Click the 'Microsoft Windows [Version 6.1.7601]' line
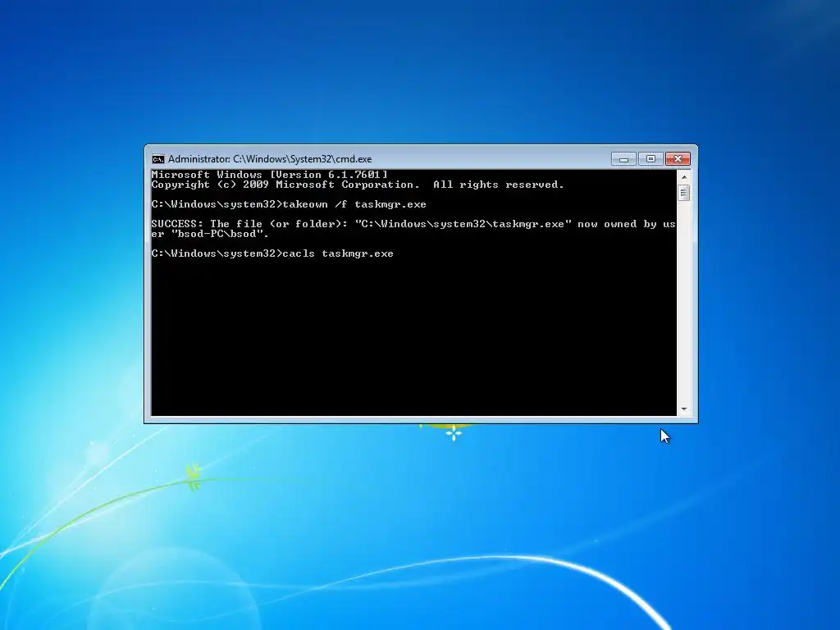 point(269,175)
